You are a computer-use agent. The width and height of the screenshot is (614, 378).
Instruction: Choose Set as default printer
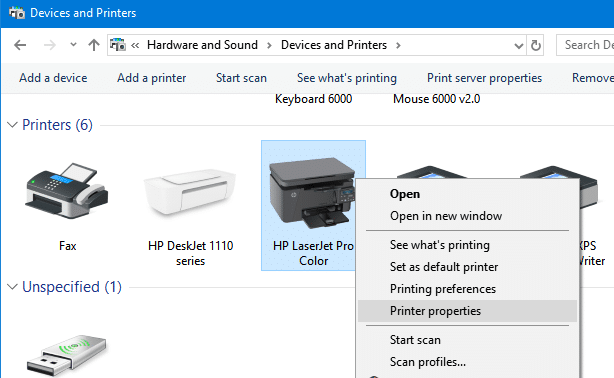(468, 267)
